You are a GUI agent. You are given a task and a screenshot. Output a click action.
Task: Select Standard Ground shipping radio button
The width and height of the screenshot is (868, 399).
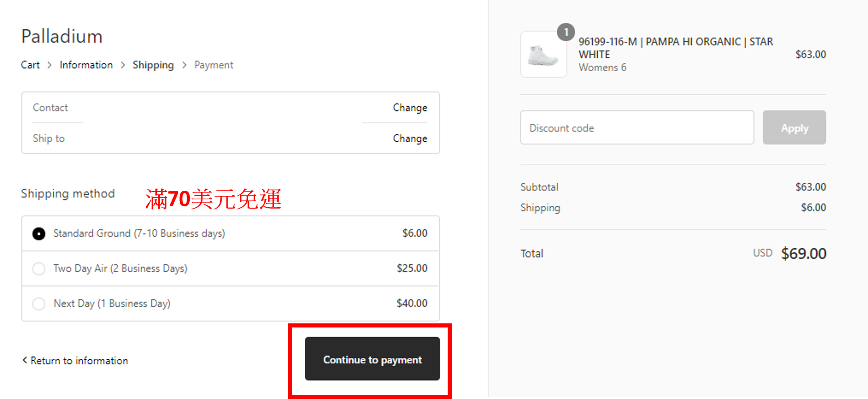tap(39, 234)
